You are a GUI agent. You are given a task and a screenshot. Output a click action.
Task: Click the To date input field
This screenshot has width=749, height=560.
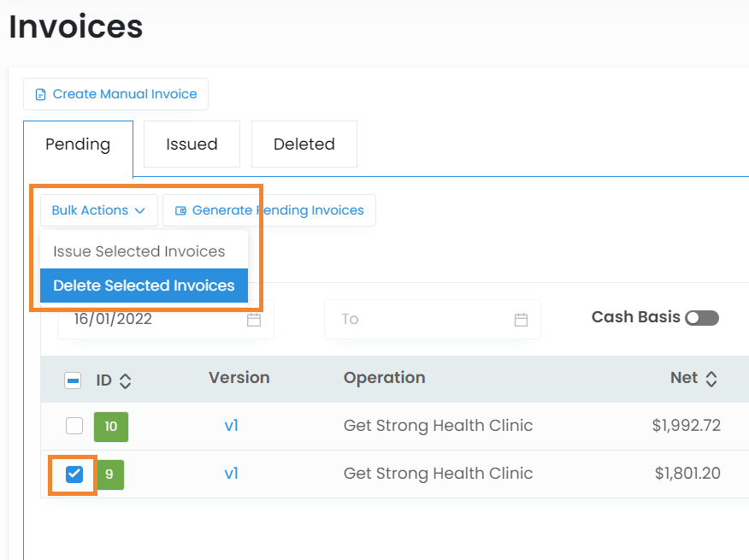[x=419, y=320]
